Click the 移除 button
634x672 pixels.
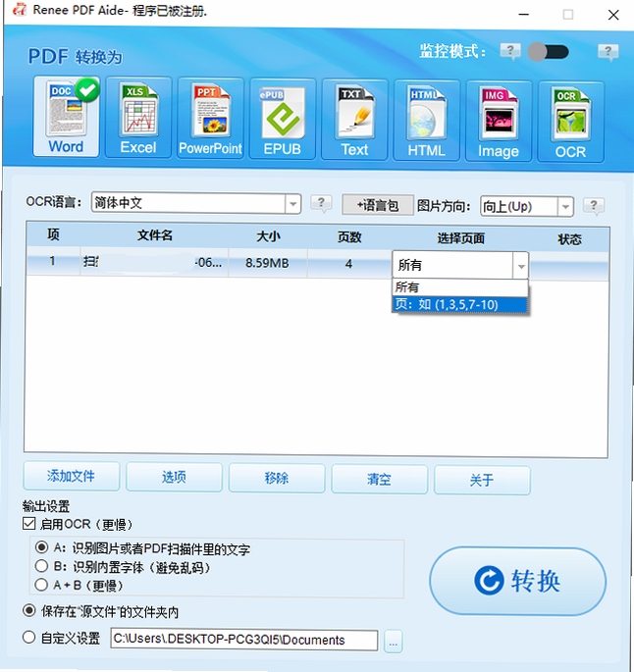pyautogui.click(x=277, y=478)
